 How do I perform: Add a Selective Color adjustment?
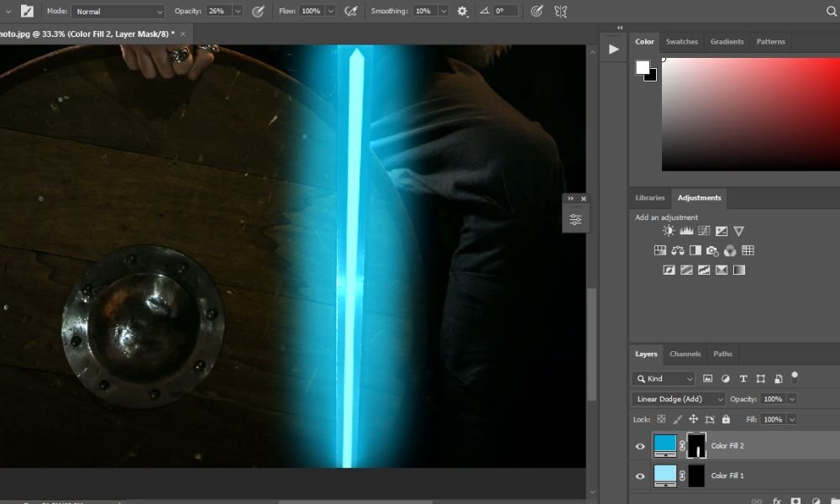click(722, 270)
